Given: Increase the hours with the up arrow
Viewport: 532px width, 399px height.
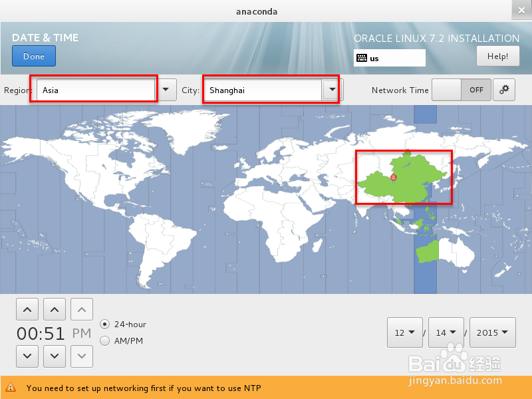Looking at the screenshot, I should click(x=27, y=309).
